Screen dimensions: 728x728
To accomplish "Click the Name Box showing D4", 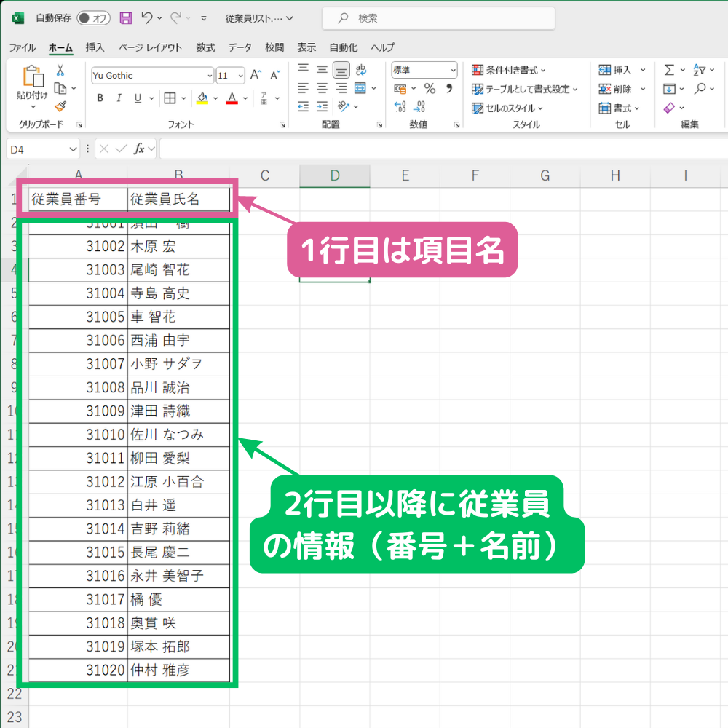I will 42,149.
